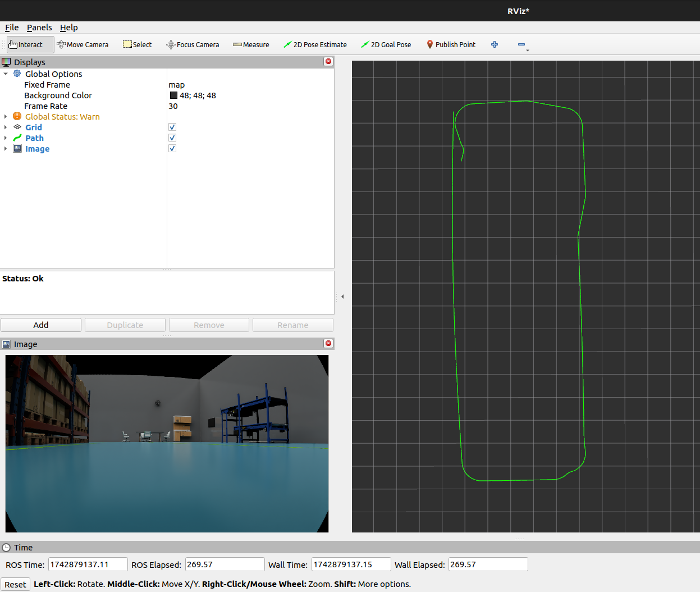
Task: Expand the Path display properties
Action: [x=6, y=138]
